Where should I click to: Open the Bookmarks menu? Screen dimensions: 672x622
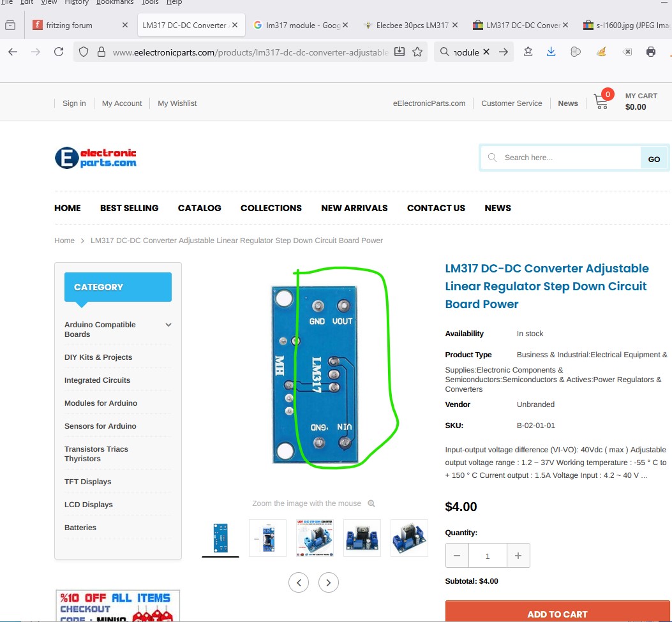115,3
